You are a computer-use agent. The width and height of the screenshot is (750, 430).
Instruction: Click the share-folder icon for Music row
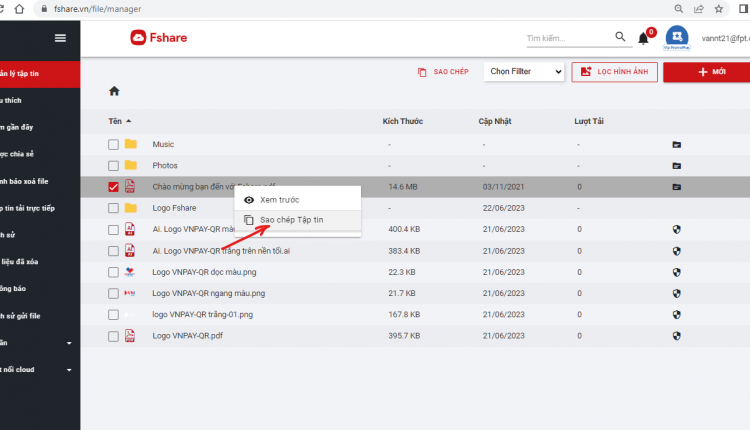(676, 144)
